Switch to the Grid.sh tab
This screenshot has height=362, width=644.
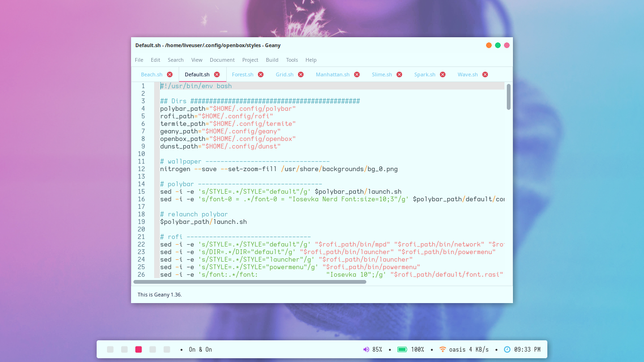point(285,74)
